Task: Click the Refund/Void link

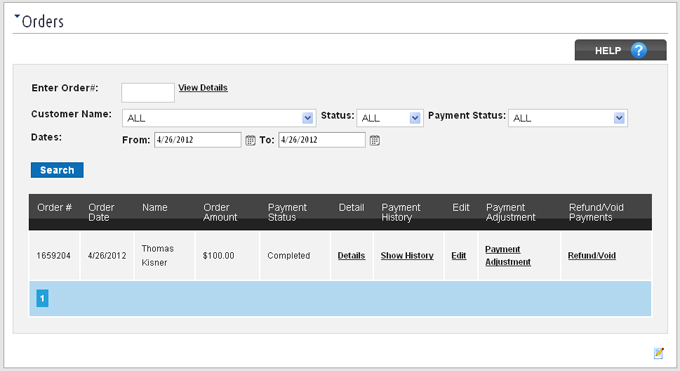Action: [592, 256]
